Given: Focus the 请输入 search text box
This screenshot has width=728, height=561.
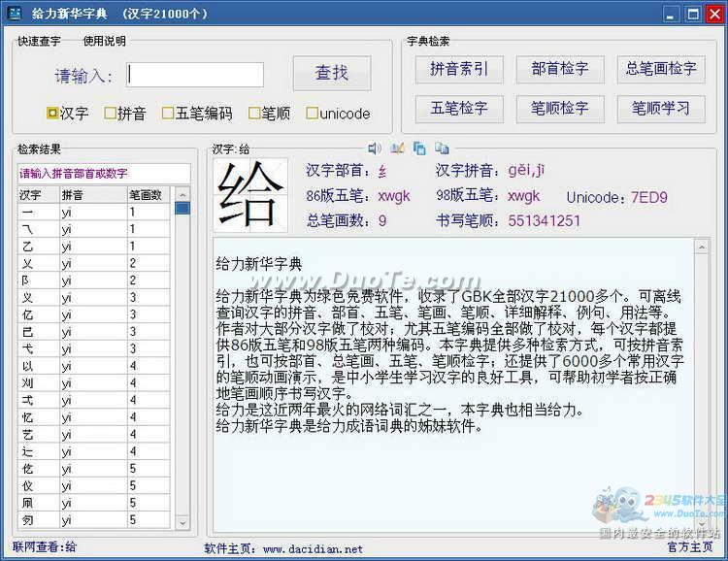Looking at the screenshot, I should pyautogui.click(x=195, y=75).
